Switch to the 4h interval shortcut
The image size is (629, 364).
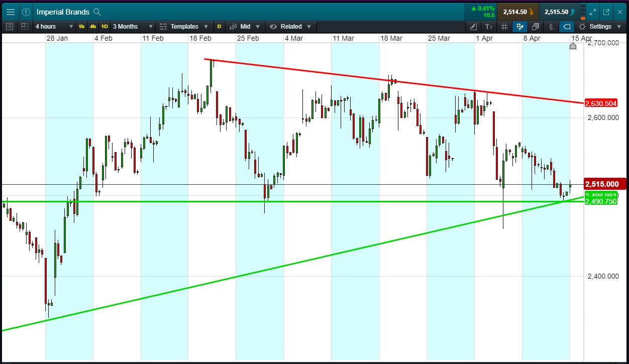pos(93,27)
